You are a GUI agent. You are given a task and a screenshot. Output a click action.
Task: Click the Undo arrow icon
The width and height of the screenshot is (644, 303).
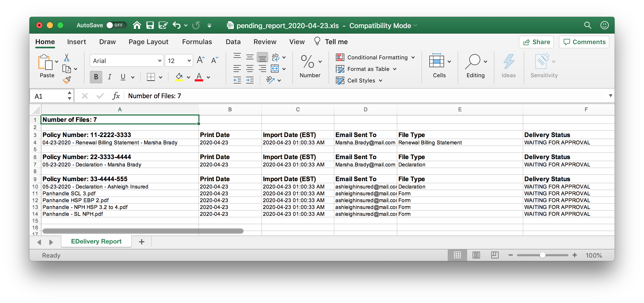[177, 25]
